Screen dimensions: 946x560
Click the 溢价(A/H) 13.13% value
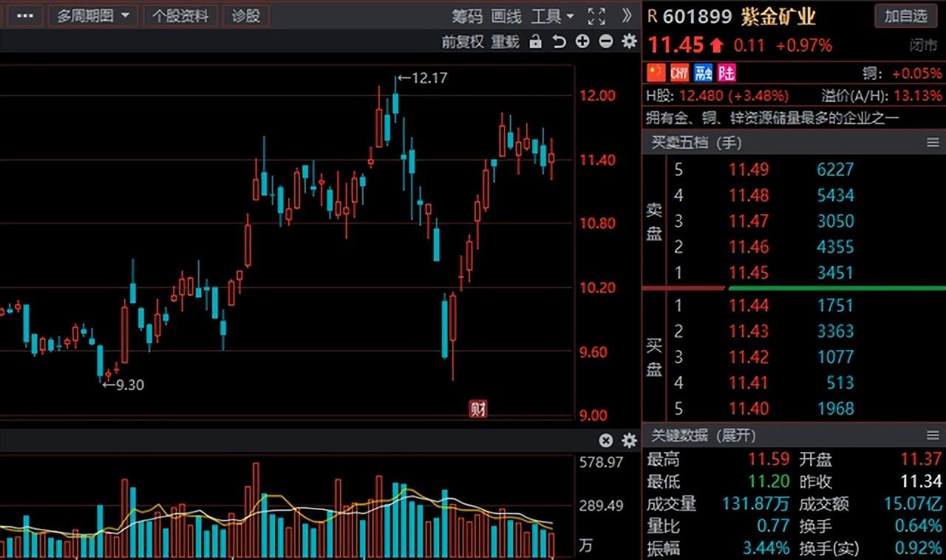(918, 96)
